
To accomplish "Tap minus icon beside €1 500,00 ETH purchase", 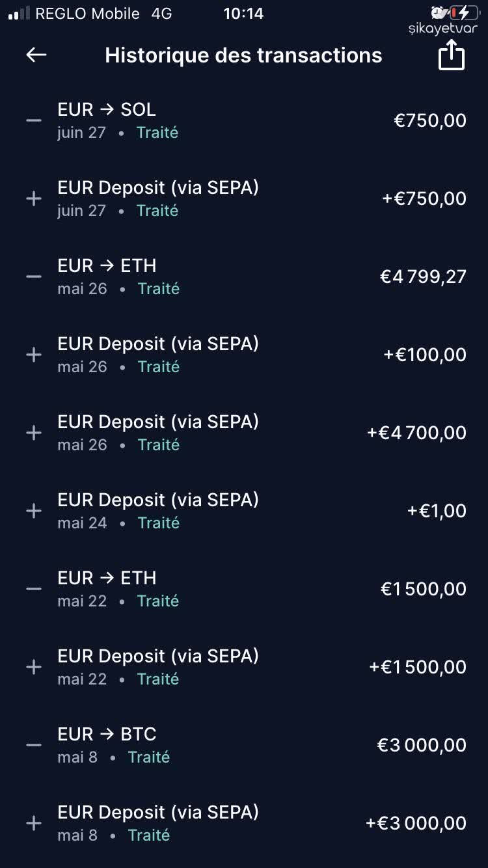I will tap(34, 589).
